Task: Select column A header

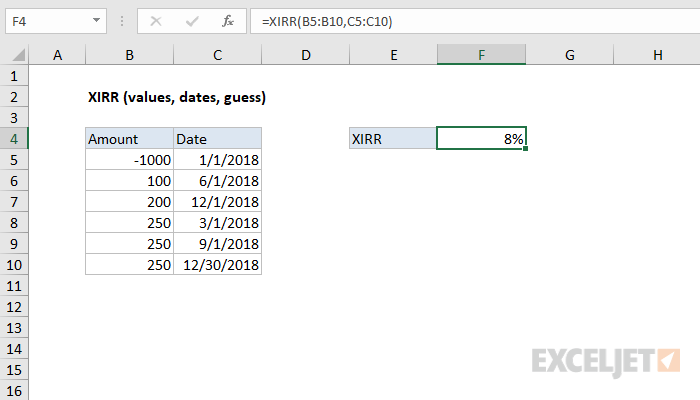Action: pos(57,55)
